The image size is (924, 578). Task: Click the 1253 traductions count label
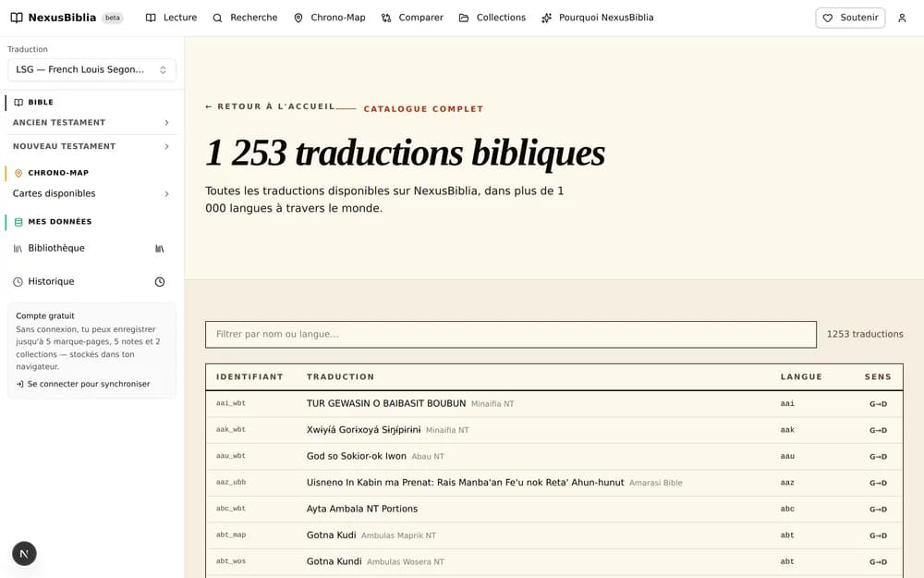point(865,335)
